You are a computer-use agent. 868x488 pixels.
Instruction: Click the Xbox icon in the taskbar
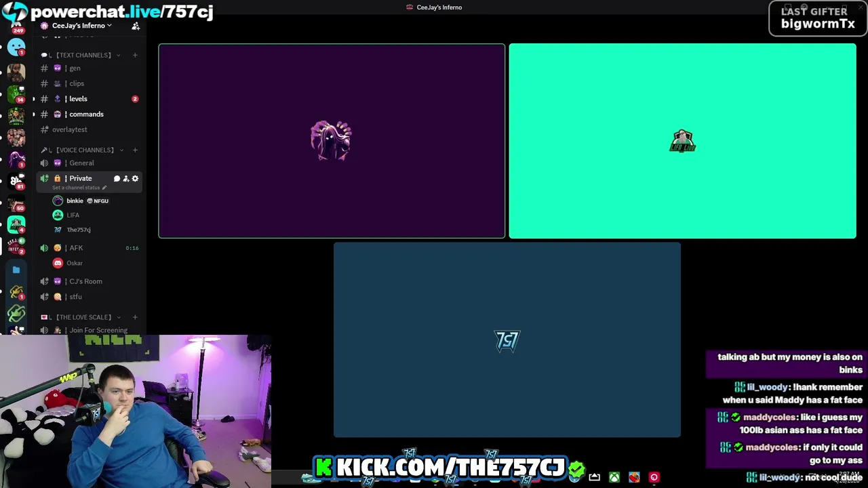(614, 477)
